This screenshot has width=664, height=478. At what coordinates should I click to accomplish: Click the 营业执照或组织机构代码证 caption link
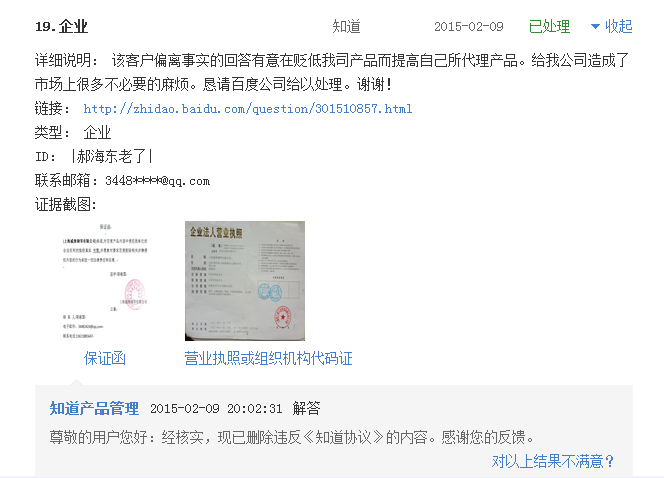(x=268, y=358)
